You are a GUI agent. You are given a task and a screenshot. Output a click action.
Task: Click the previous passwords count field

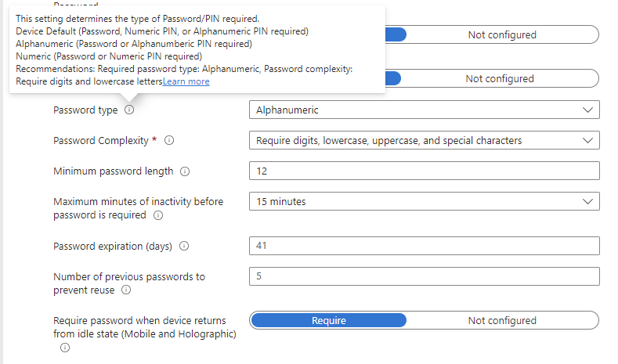424,276
